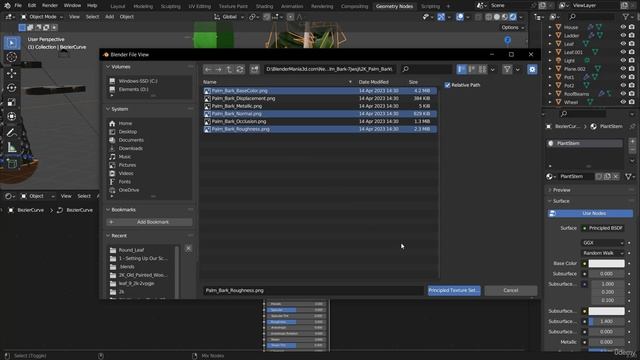Click Cancel button in file browser

pos(511,290)
